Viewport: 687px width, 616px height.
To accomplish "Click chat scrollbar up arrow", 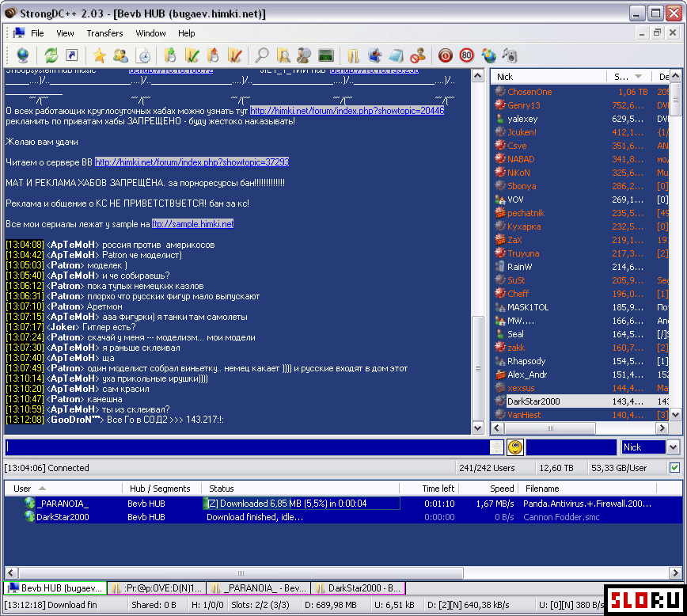I will coord(477,76).
